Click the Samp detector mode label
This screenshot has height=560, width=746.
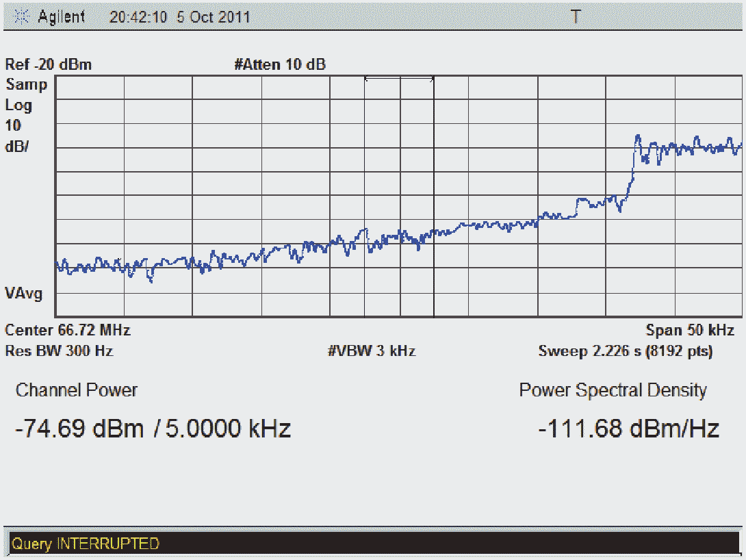coord(27,85)
